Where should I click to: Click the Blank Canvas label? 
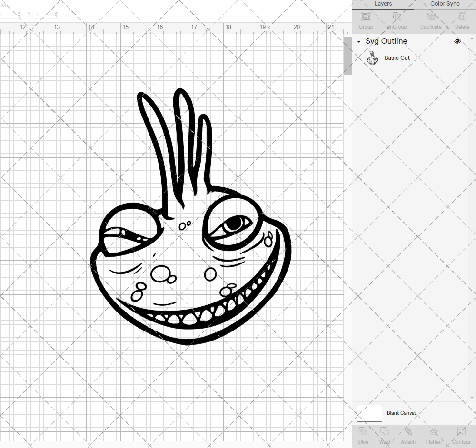tap(402, 413)
